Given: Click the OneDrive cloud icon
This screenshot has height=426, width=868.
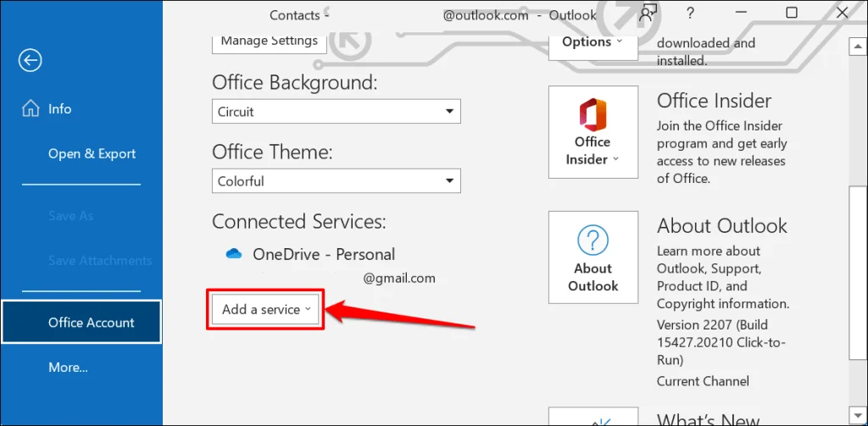Looking at the screenshot, I should [x=234, y=254].
